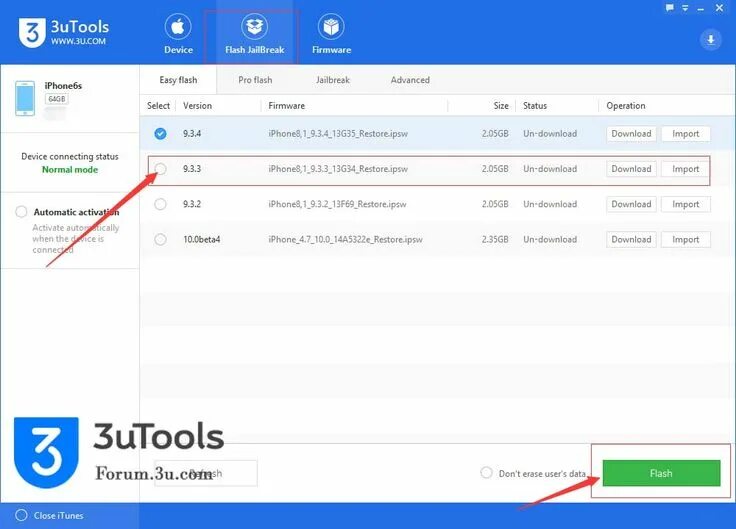736x529 pixels.
Task: Download the 9.3.3 firmware
Action: tap(631, 169)
